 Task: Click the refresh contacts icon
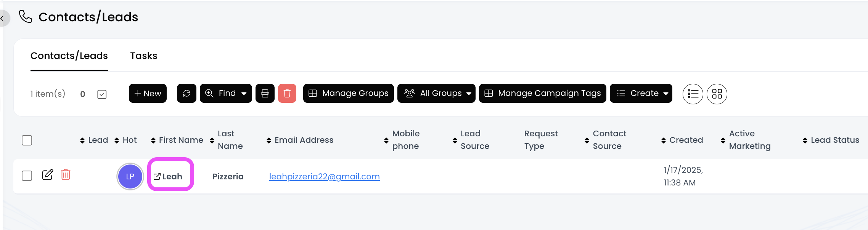[x=186, y=94]
